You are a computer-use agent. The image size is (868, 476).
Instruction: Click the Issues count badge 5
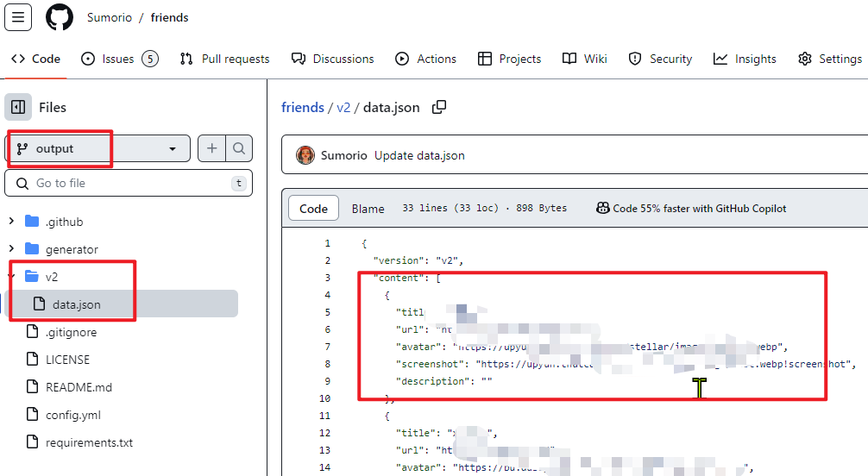150,59
